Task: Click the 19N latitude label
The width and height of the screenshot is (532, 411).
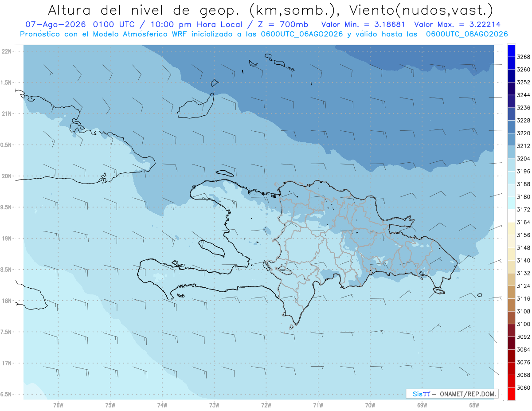Action: click(x=7, y=239)
